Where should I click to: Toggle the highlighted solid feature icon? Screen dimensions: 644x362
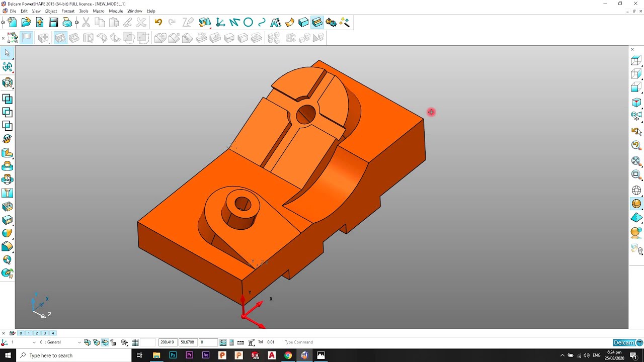(60, 38)
